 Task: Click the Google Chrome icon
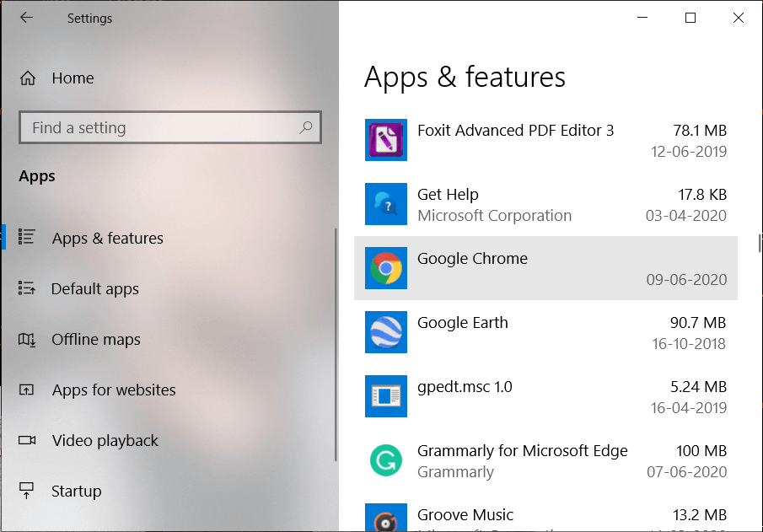(385, 268)
